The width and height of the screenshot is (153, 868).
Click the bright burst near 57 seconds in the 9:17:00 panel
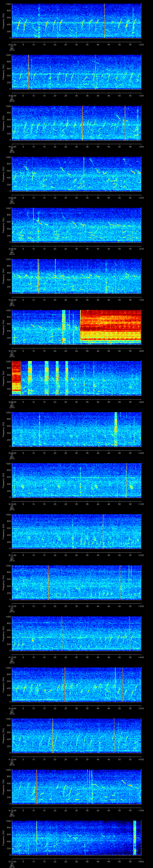point(135,838)
